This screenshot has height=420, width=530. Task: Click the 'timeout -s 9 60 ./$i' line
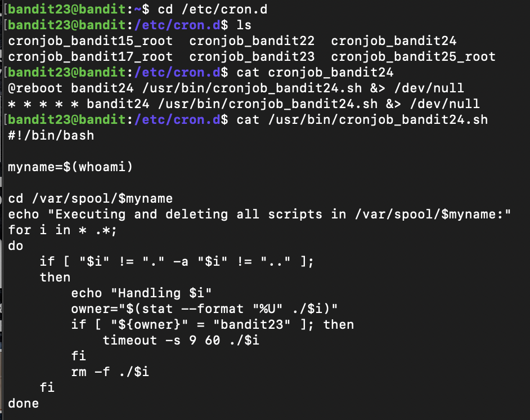pyautogui.click(x=181, y=340)
